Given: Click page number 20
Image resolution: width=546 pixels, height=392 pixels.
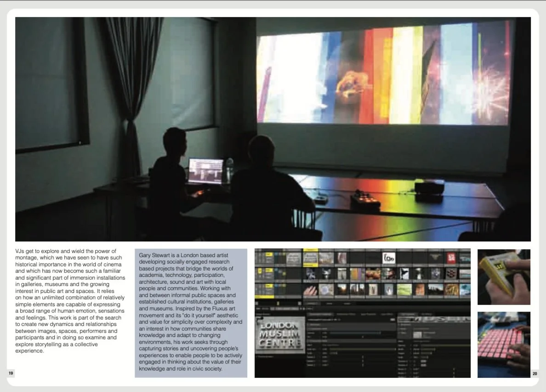Looking at the screenshot, I should pos(535,374).
